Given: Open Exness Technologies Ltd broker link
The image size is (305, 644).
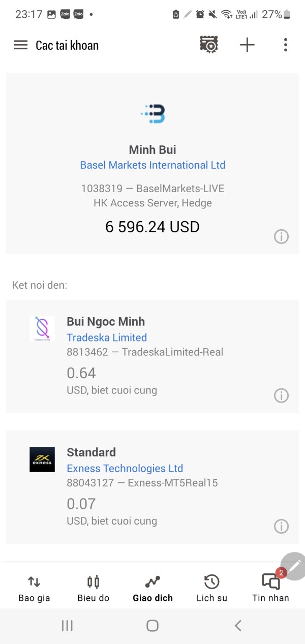Looking at the screenshot, I should 125,468.
